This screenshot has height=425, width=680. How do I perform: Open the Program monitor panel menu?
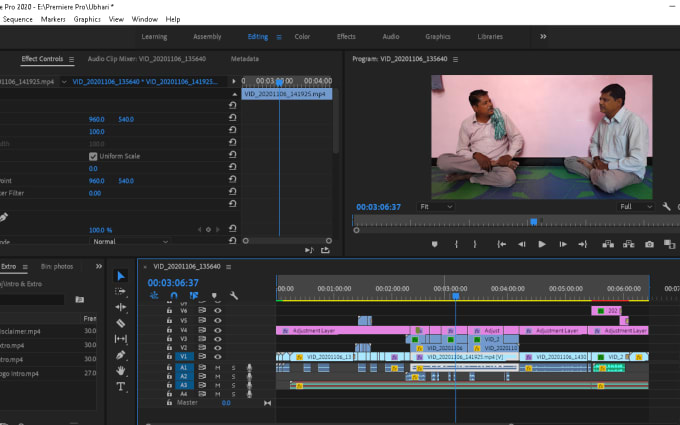(x=455, y=59)
